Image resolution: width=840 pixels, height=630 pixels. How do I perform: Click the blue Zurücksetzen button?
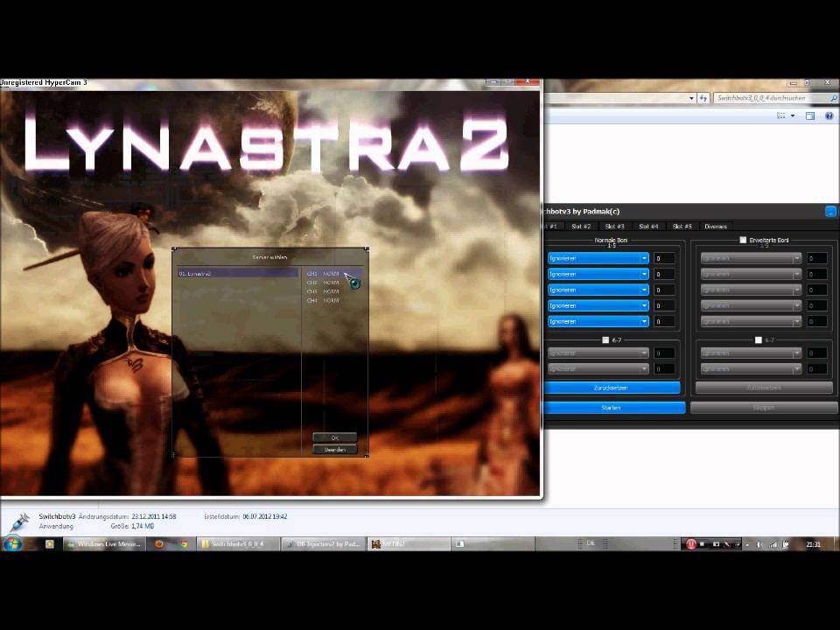(612, 388)
